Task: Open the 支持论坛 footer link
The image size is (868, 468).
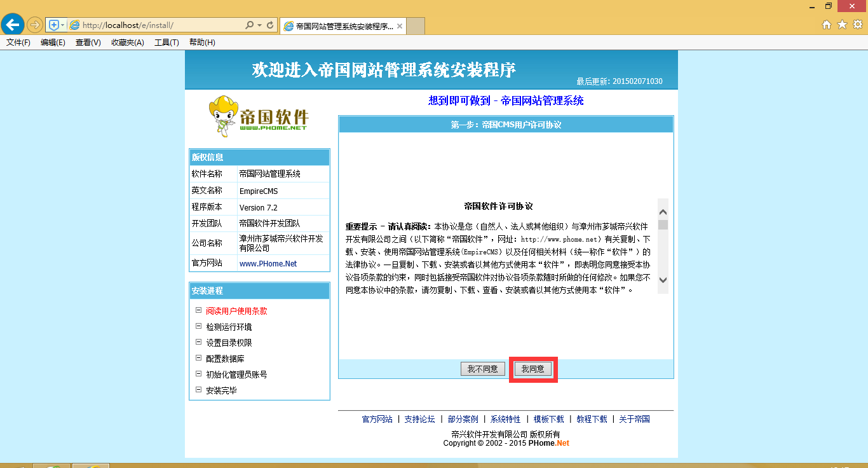Action: click(420, 419)
